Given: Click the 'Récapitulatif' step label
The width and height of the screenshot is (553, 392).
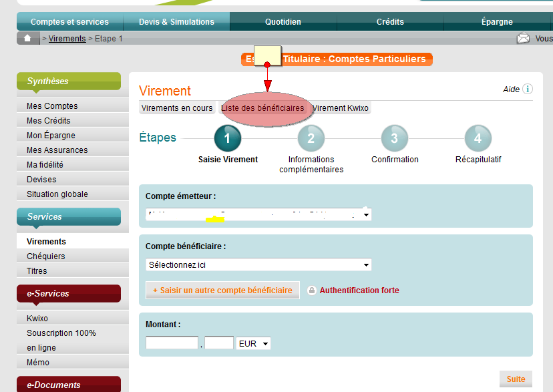Looking at the screenshot, I should pos(478,160).
